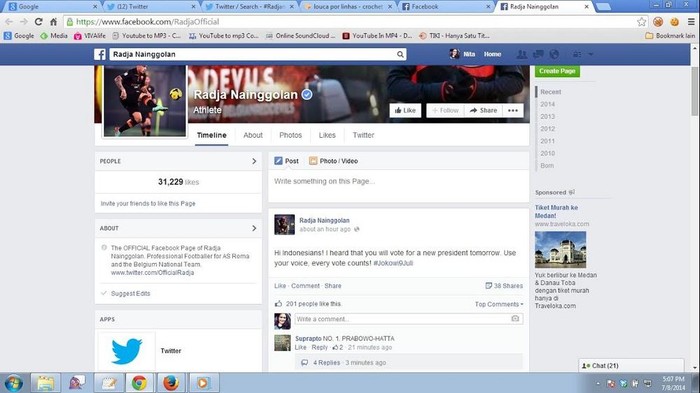
Task: Click the Windows Start button
Action: (14, 383)
